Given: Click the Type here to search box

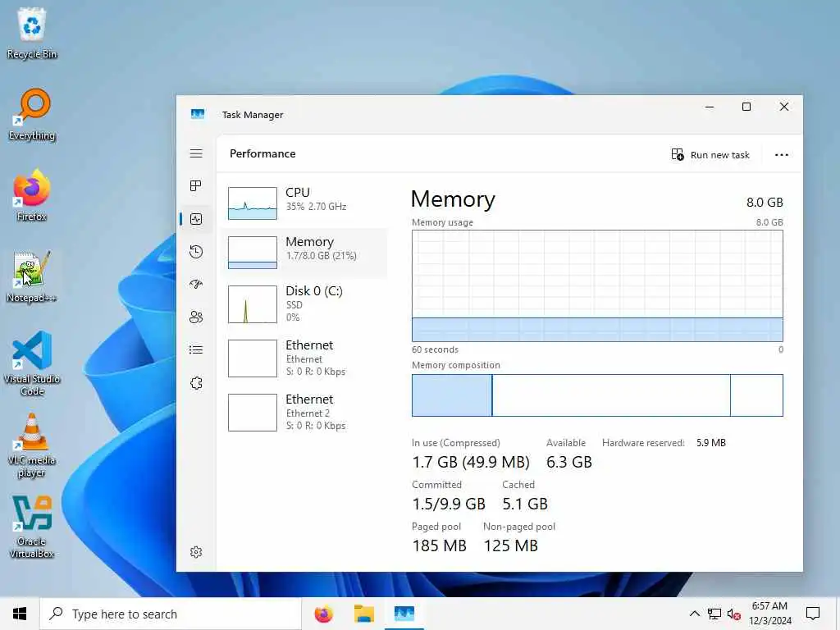Looking at the screenshot, I should click(171, 614).
